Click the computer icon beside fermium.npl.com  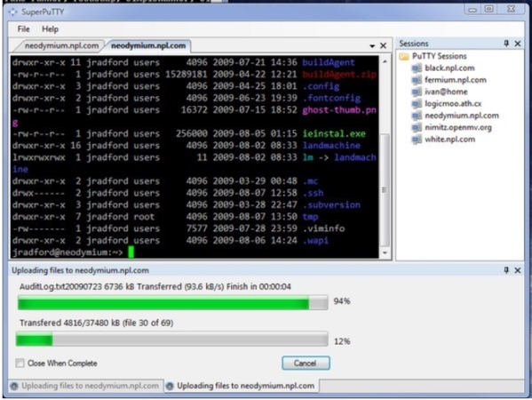[x=417, y=80]
